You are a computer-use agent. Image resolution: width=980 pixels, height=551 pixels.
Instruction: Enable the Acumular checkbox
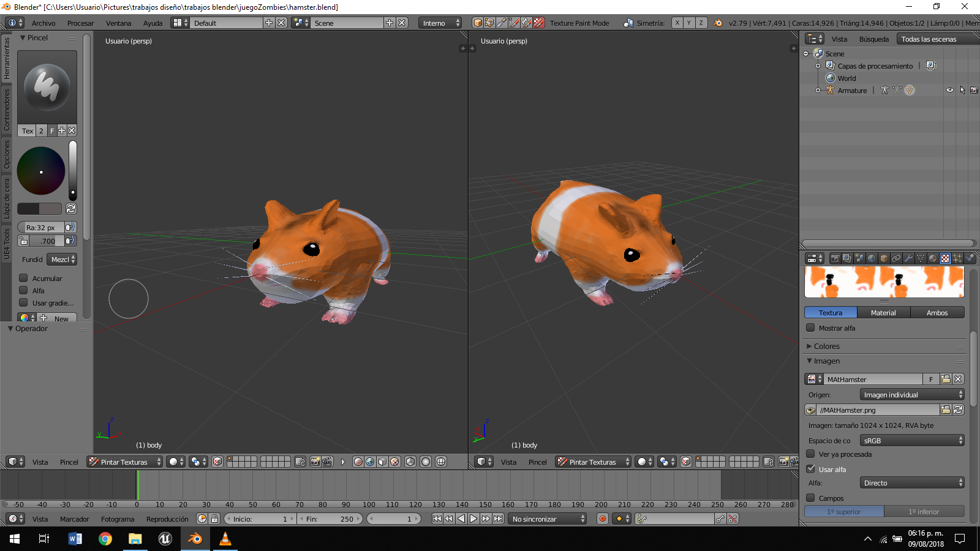(23, 278)
